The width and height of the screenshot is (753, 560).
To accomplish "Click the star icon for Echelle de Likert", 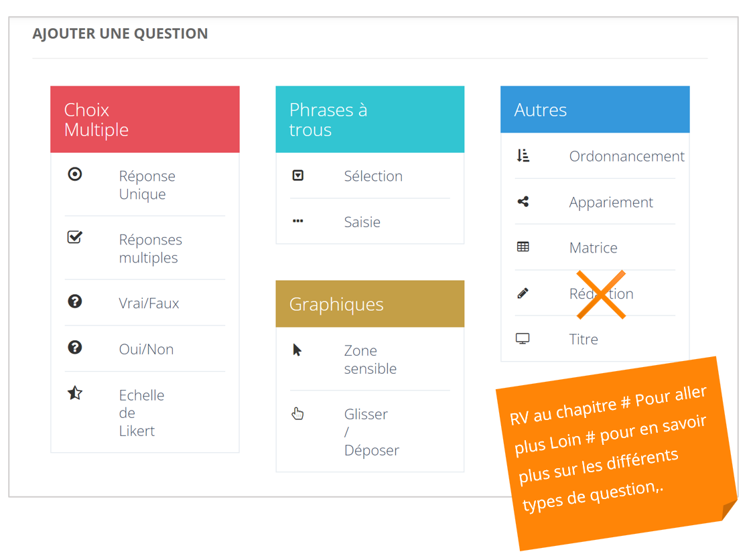I will 75,393.
